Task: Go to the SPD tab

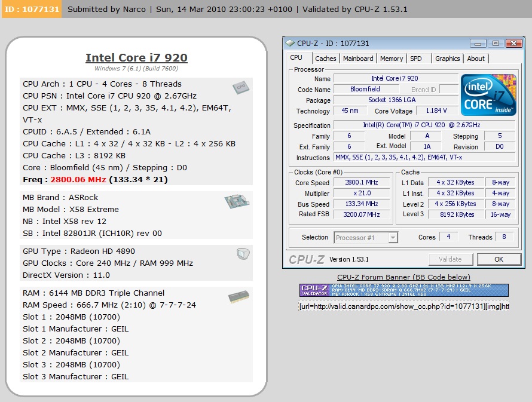Action: 415,59
